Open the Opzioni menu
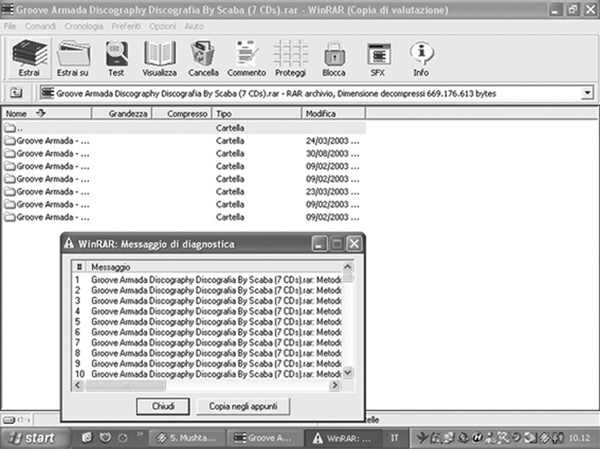600x449 pixels. click(163, 26)
